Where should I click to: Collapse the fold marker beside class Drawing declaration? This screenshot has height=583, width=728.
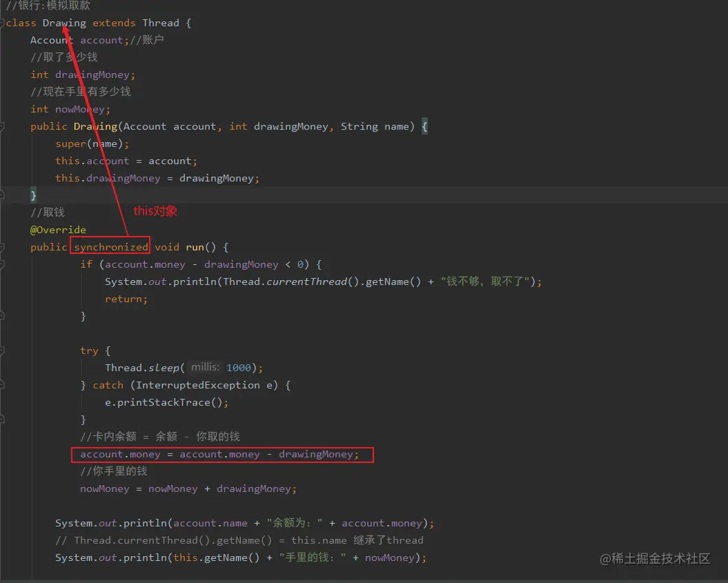point(2,23)
